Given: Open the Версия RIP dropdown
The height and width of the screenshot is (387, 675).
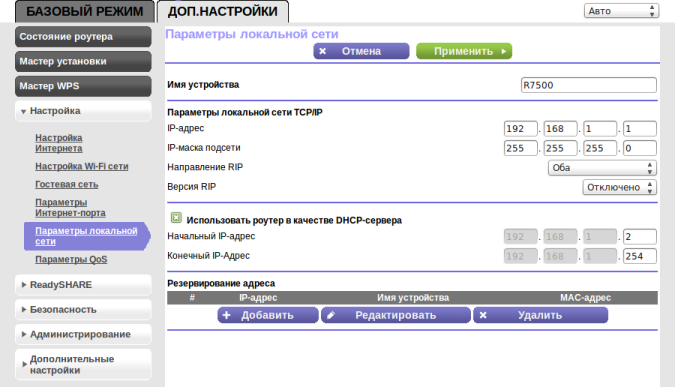Looking at the screenshot, I should [619, 187].
